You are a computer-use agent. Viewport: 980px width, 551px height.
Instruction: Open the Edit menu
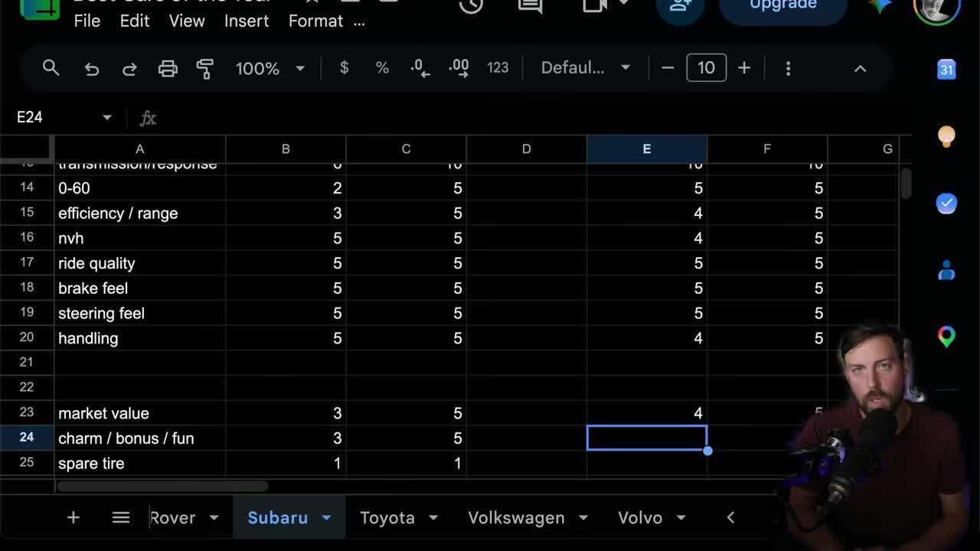134,21
